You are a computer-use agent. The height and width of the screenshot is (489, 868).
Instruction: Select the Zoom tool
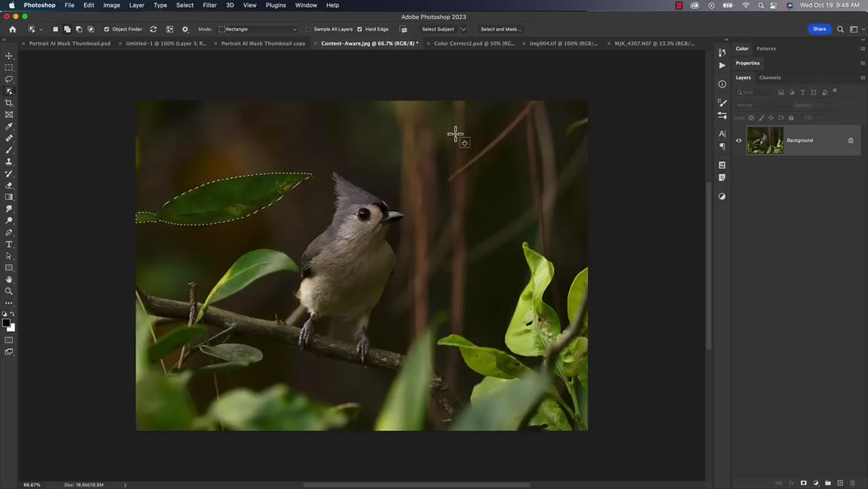tap(9, 291)
